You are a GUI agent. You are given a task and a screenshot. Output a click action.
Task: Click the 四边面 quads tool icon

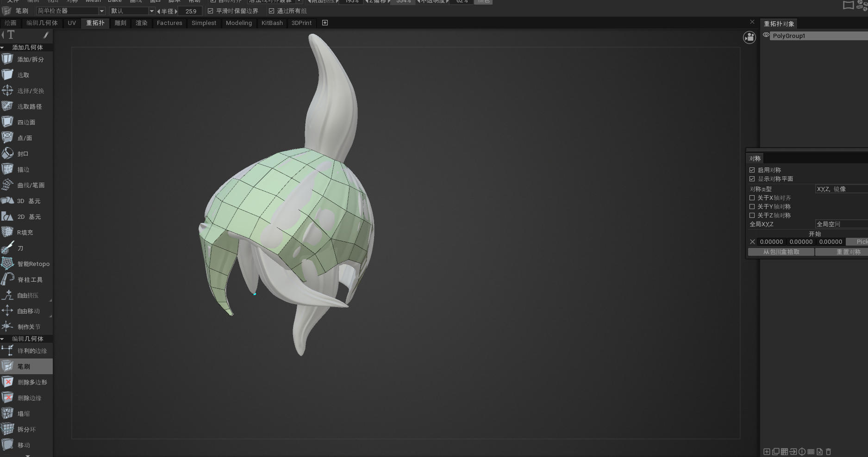(7, 122)
